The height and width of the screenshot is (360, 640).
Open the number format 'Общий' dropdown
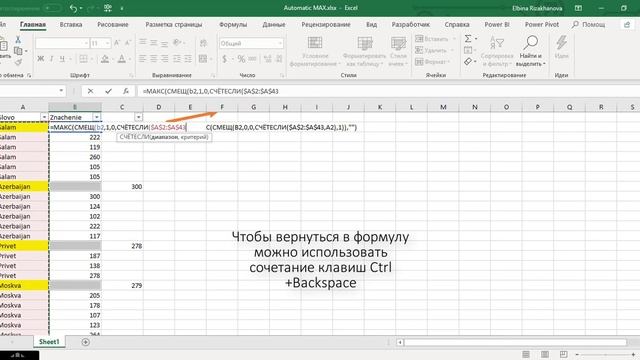coord(280,43)
